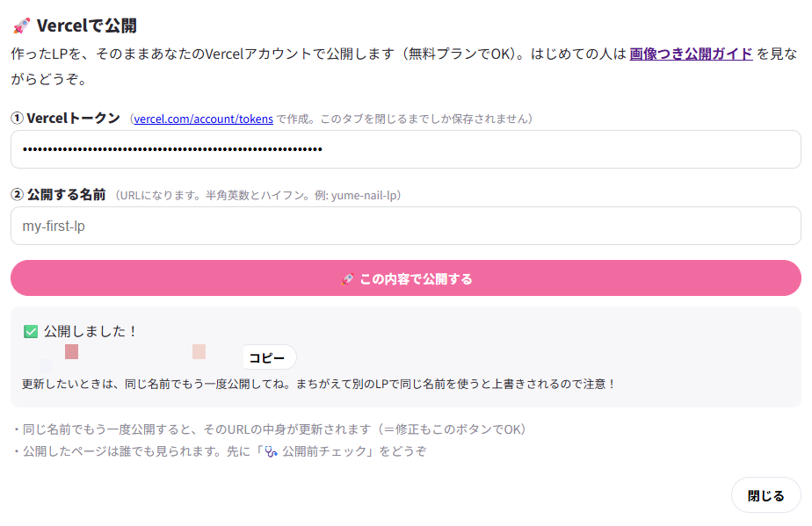The width and height of the screenshot is (812, 526).
Task: Click the 公開する名前 label
Action: coord(59,195)
